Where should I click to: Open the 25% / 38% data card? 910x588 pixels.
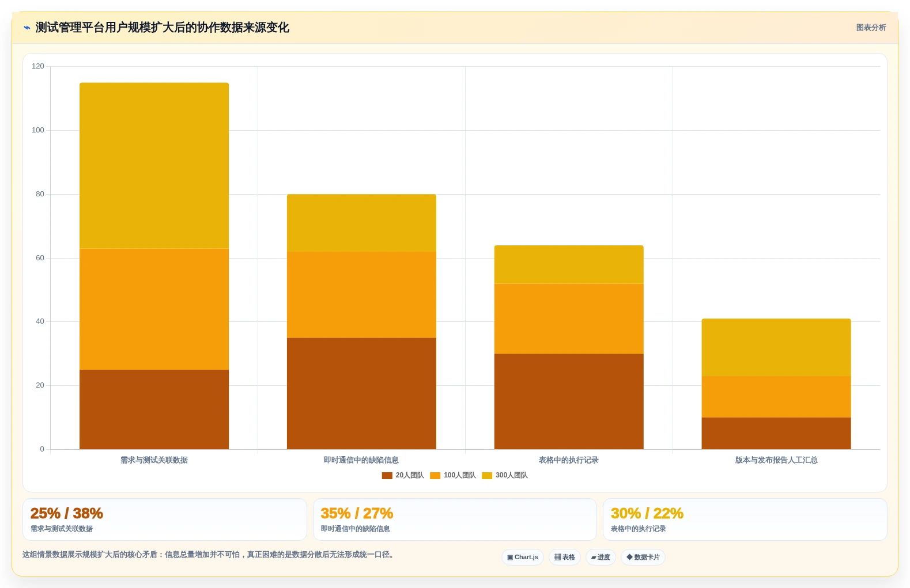pyautogui.click(x=165, y=519)
